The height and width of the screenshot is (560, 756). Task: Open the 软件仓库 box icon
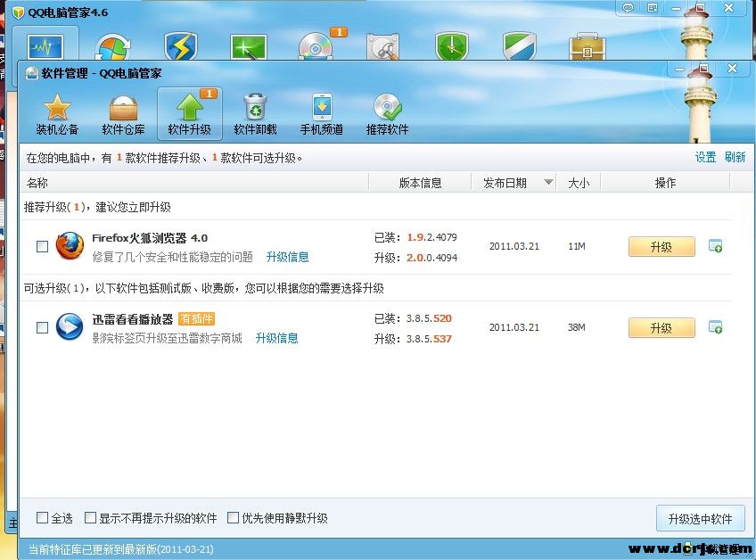pyautogui.click(x=123, y=108)
